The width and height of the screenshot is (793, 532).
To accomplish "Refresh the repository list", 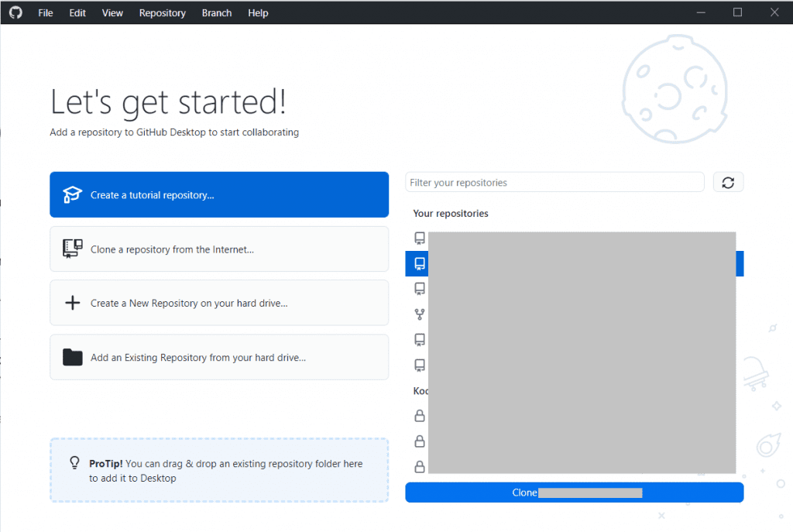I will 727,182.
